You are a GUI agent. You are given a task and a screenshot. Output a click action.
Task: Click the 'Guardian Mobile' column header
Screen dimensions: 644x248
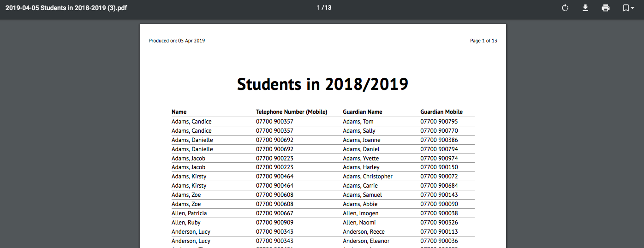(441, 112)
